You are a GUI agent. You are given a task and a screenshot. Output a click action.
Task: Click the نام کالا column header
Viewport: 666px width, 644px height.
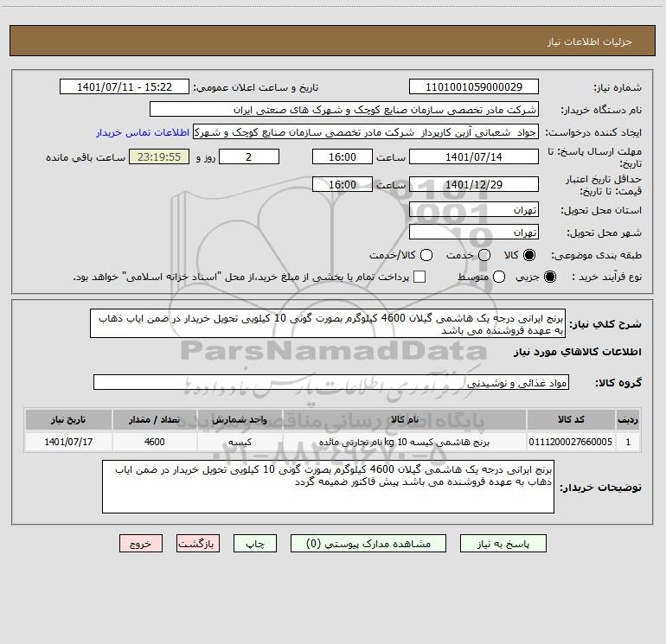click(x=405, y=419)
